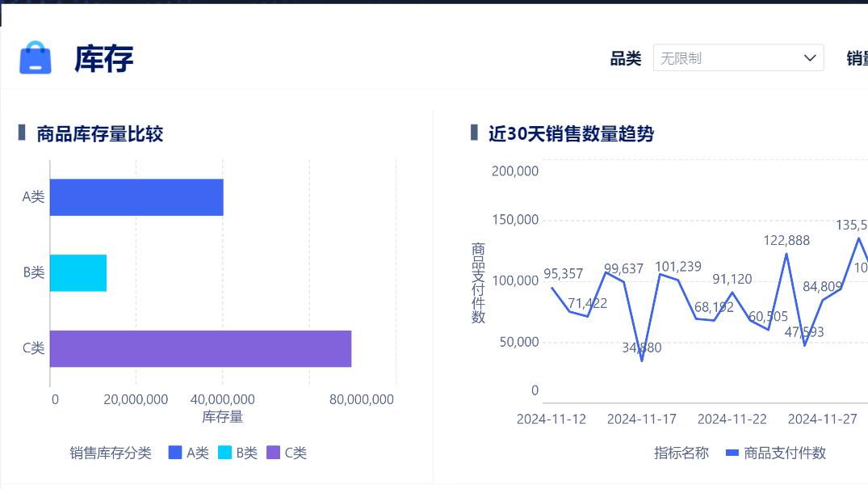This screenshot has width=868, height=489.
Task: Toggle the A类 series via its legend
Action: pos(182,453)
